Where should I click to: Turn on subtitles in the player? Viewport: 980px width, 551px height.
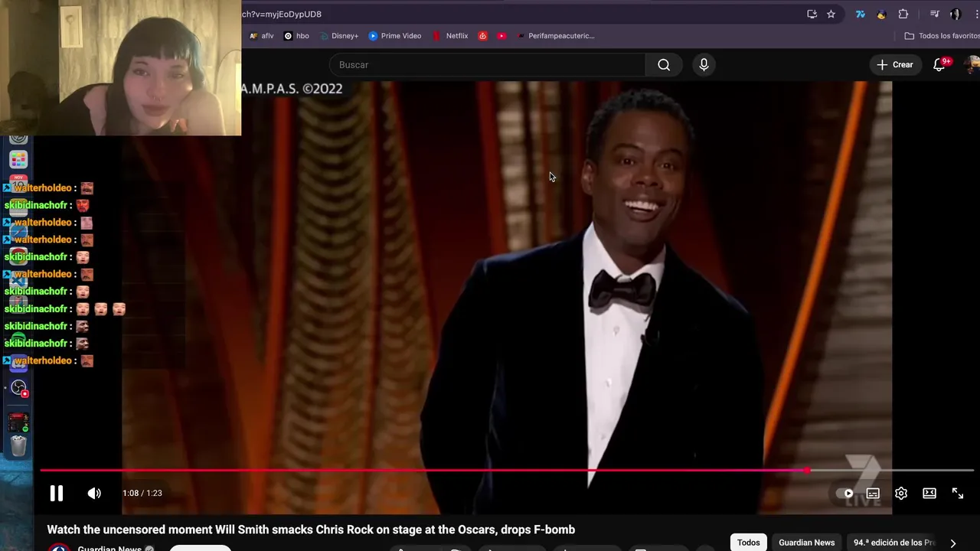pyautogui.click(x=873, y=494)
